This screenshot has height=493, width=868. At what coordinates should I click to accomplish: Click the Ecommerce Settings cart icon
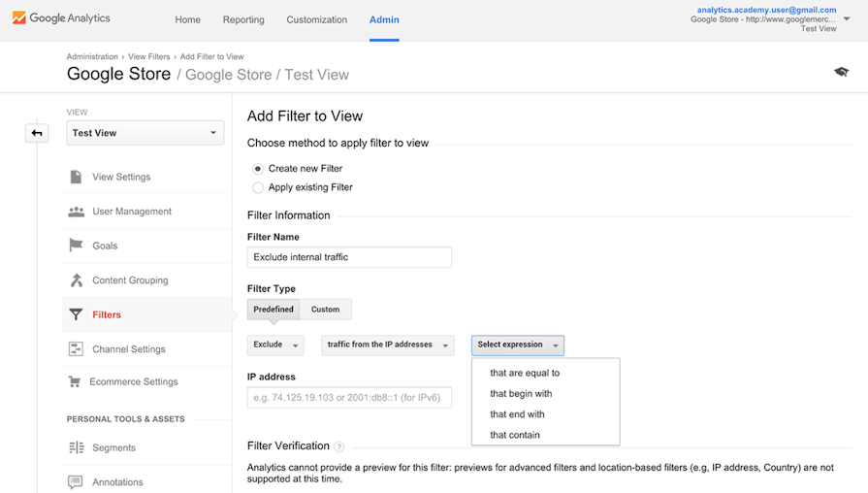coord(75,382)
